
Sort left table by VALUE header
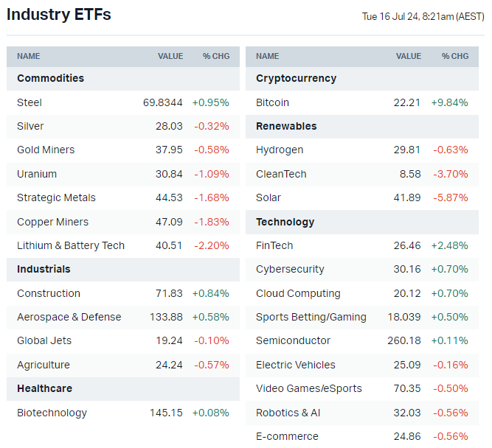[x=170, y=56]
